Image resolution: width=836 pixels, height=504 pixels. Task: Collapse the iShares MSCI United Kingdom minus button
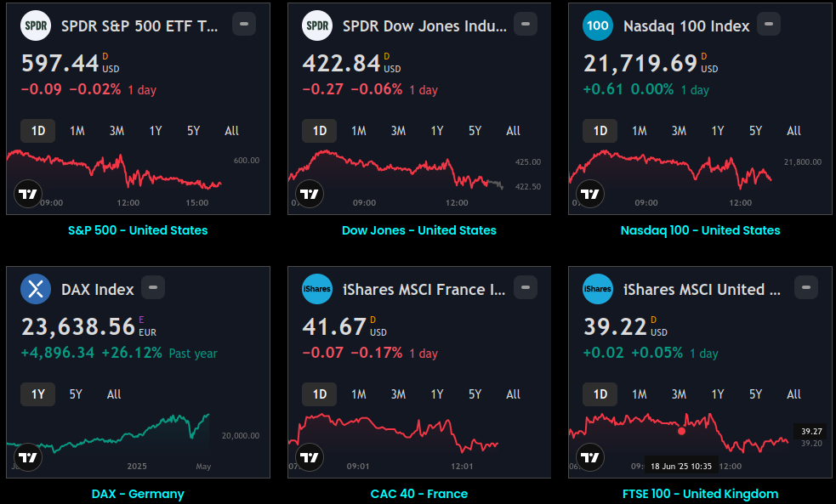pos(807,287)
